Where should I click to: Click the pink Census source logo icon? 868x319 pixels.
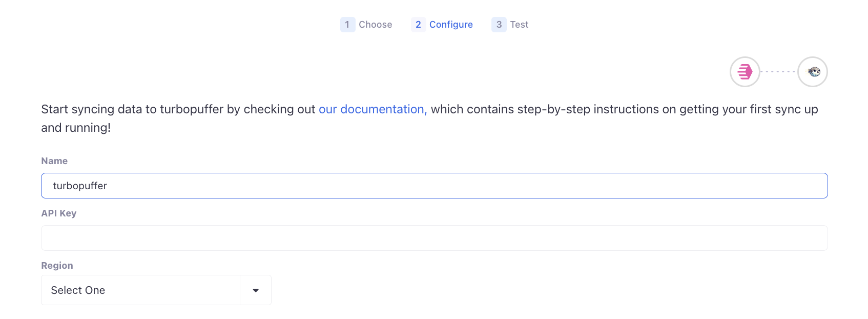tap(745, 72)
